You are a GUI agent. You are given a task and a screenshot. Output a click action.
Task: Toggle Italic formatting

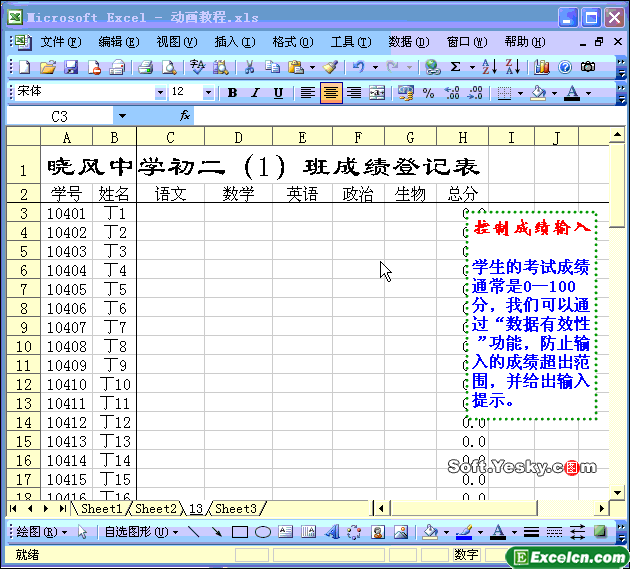[255, 93]
